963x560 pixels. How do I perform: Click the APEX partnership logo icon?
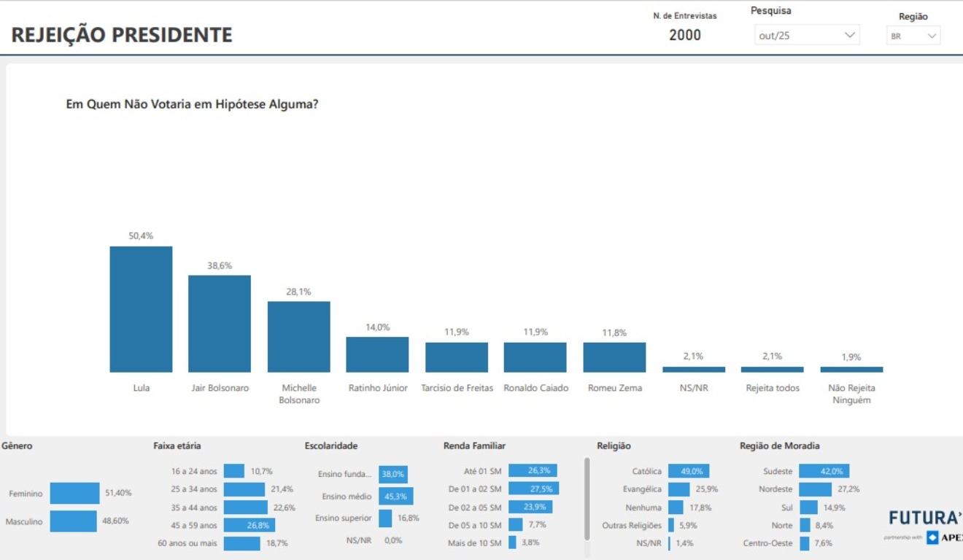(932, 538)
